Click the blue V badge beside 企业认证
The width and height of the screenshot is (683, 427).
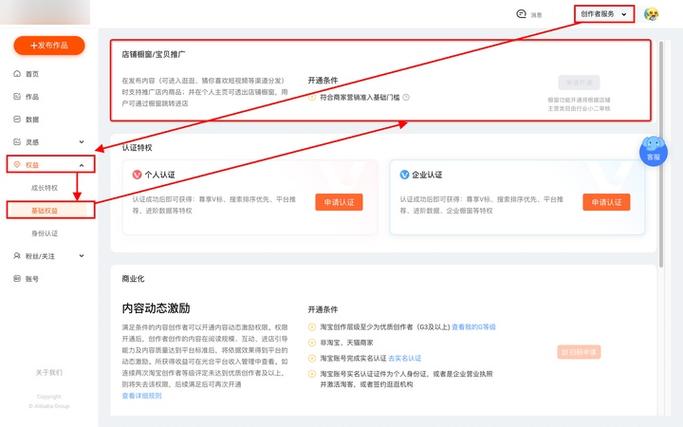click(404, 175)
